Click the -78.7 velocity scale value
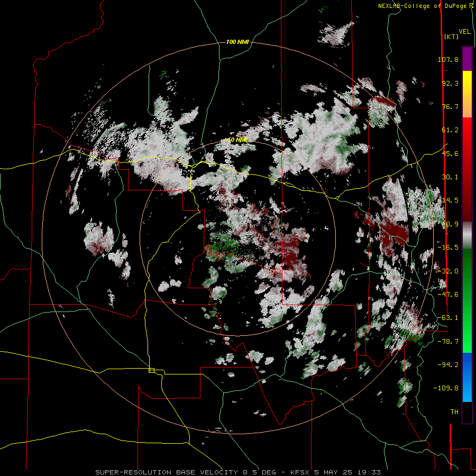The height and width of the screenshot is (476, 476). pyautogui.click(x=448, y=342)
